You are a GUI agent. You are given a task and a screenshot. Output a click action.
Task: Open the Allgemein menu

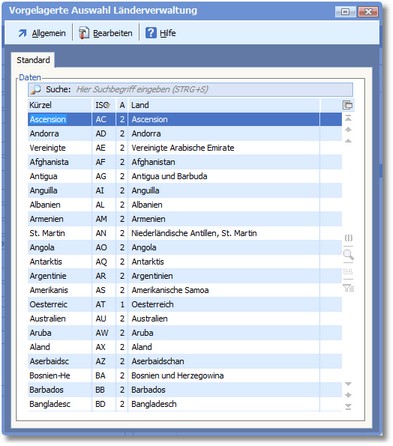click(42, 33)
